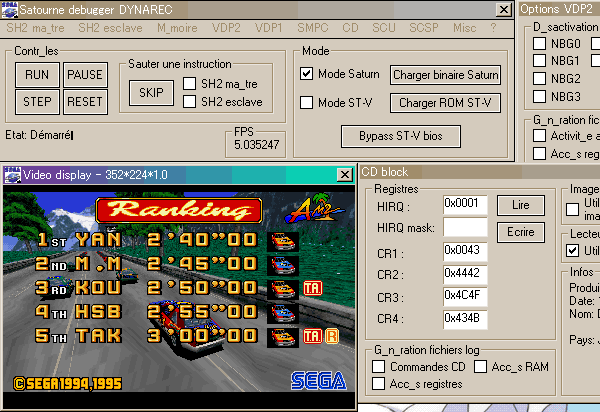Click the 2nd place M.M car icon

tap(283, 265)
